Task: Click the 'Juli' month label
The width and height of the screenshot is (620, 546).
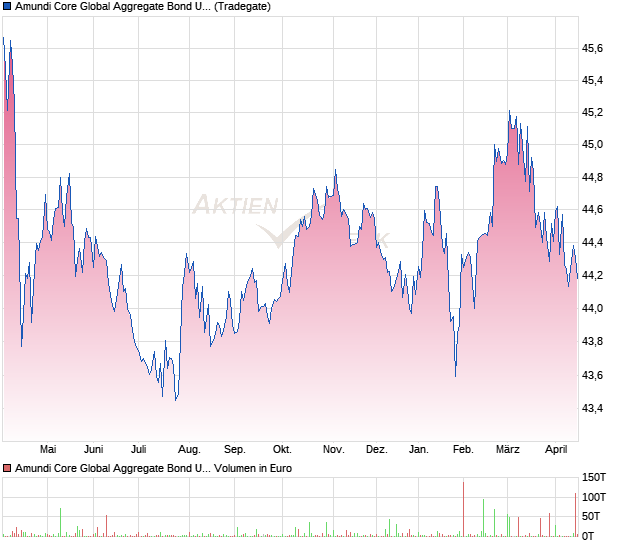Action: click(x=138, y=450)
